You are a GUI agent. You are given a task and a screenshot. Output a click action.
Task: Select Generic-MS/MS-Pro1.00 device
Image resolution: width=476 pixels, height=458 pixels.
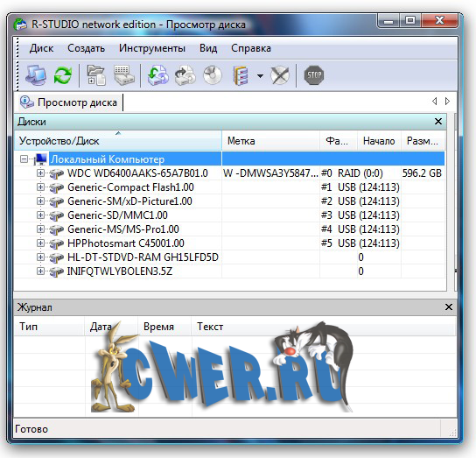(x=123, y=229)
